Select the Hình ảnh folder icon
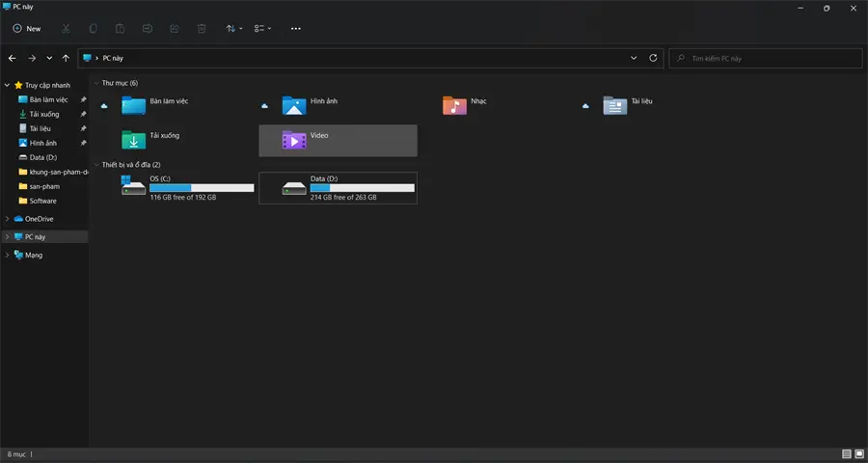The image size is (868, 463). pyautogui.click(x=294, y=105)
